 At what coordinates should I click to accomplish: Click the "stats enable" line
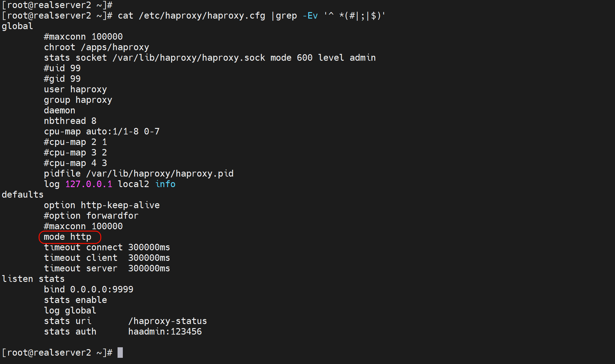pos(75,300)
